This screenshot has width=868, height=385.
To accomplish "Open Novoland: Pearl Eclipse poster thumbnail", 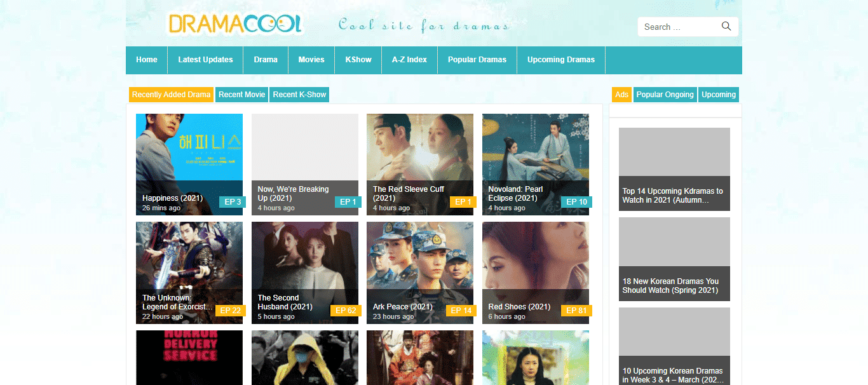I will 536,164.
